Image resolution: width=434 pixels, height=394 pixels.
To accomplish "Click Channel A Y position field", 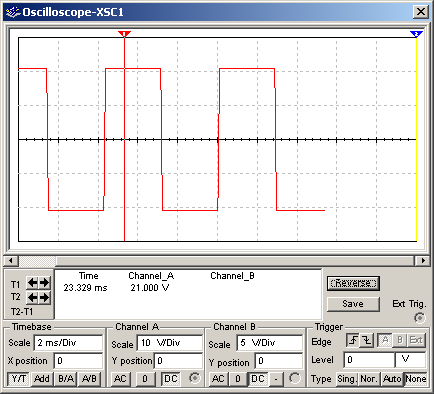I will click(x=178, y=361).
